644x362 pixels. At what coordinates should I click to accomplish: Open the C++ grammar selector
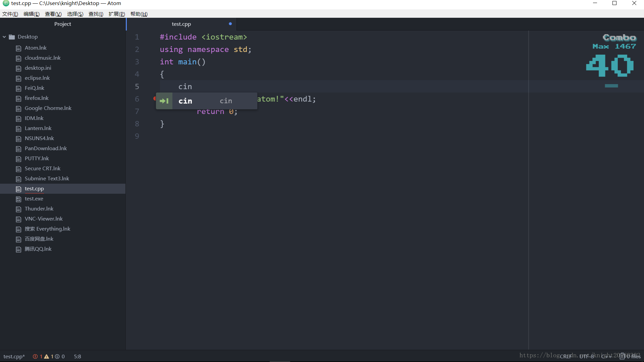pos(606,356)
